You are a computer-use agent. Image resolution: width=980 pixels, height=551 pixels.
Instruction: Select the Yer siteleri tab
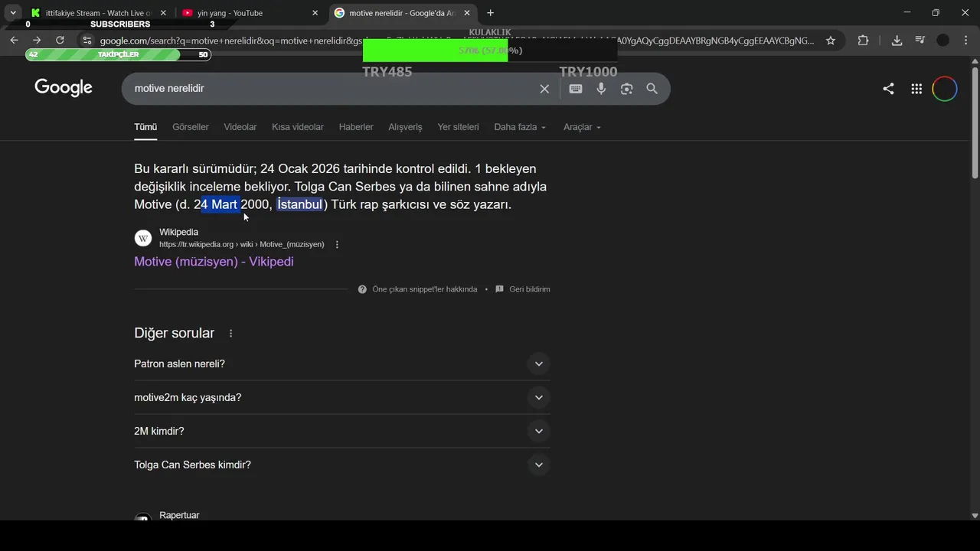tap(458, 127)
